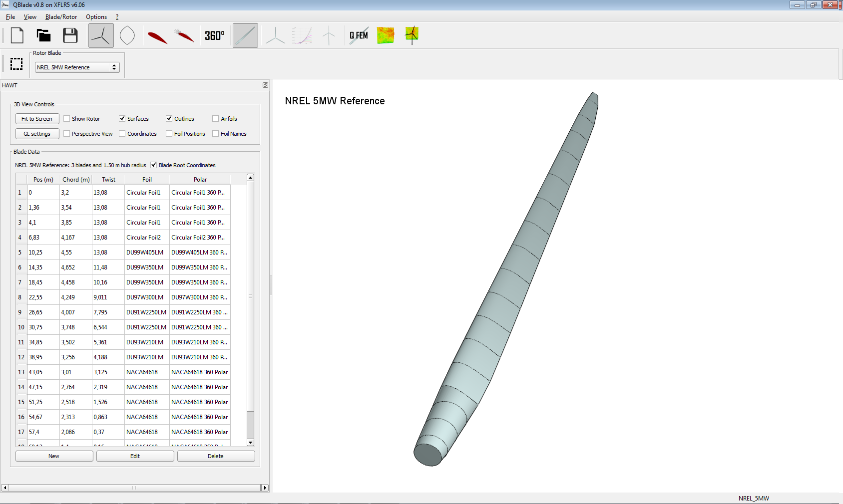Select position cell 57,4
This screenshot has width=843, height=504.
(x=43, y=432)
